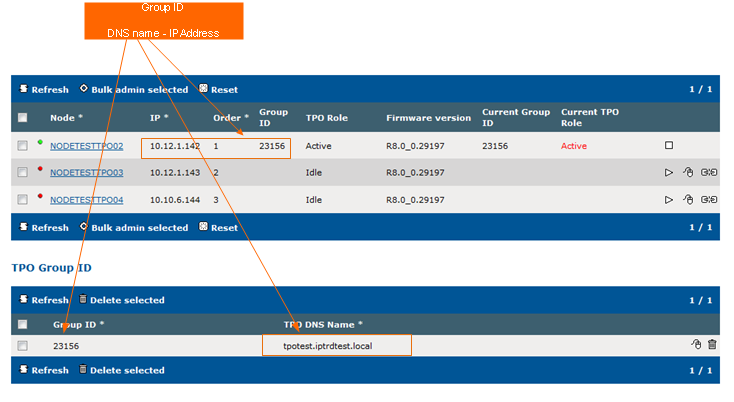Click the play icon in the NODETESTTPO03 row

668,173
